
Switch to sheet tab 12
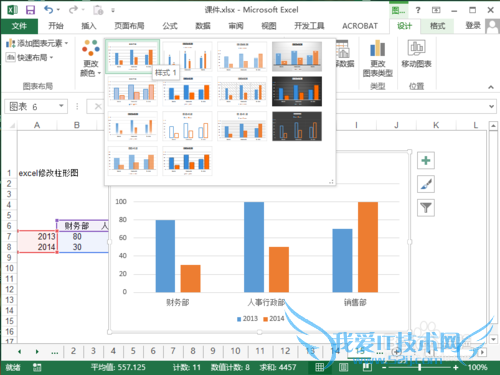pyautogui.click(x=285, y=351)
